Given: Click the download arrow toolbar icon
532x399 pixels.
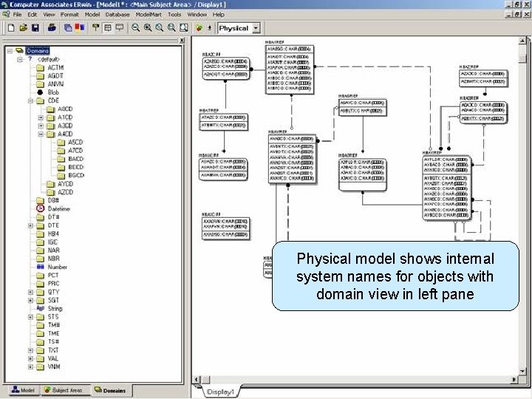Looking at the screenshot, I should [x=210, y=28].
